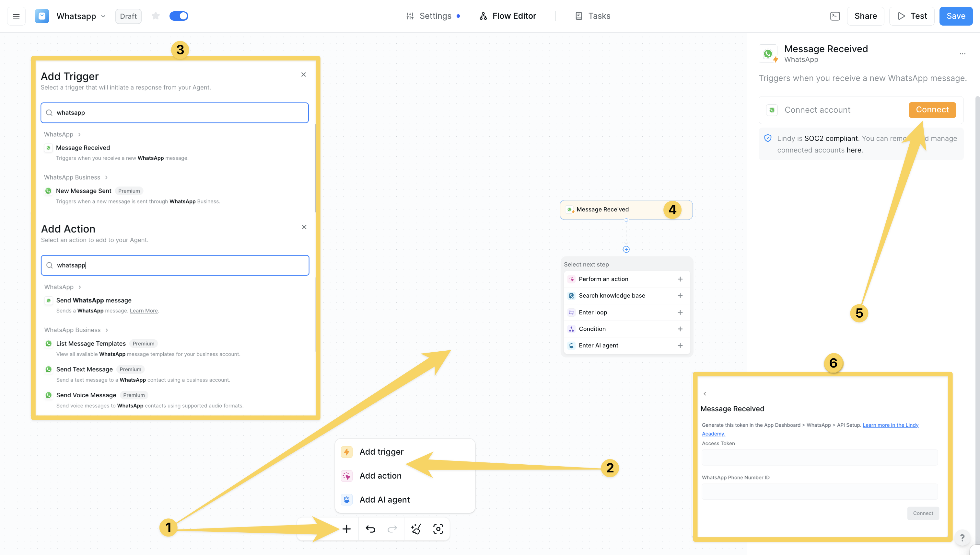
Task: Click the orange Connect button
Action: point(932,110)
